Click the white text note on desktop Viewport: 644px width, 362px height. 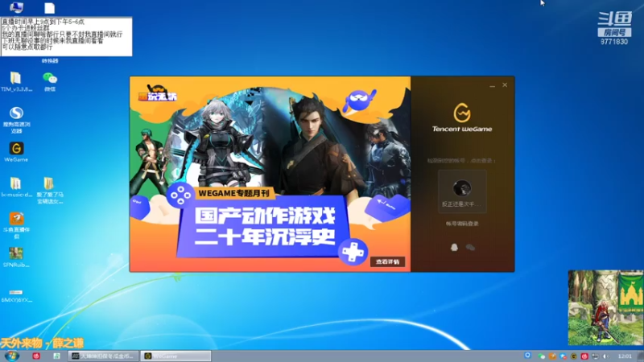67,36
